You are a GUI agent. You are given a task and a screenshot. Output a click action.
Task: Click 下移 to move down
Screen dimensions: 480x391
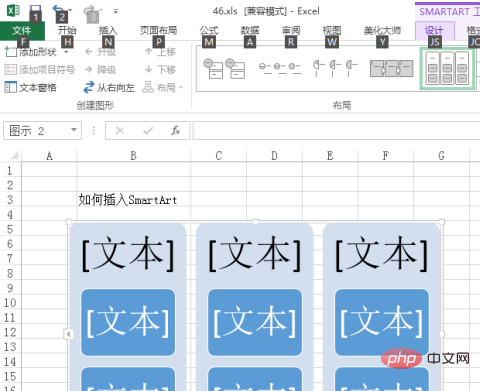160,69
